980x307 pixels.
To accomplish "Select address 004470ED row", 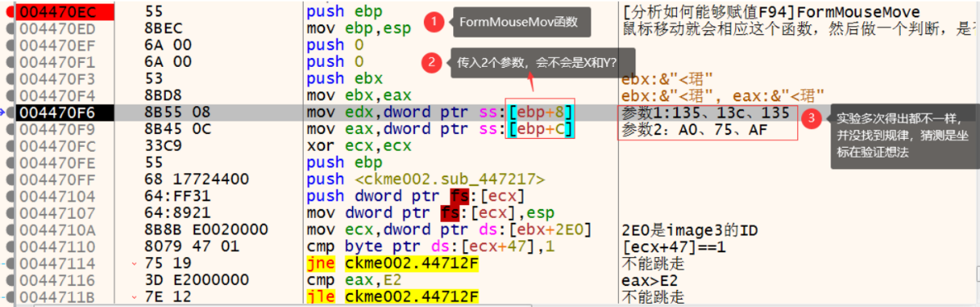I will 57,29.
